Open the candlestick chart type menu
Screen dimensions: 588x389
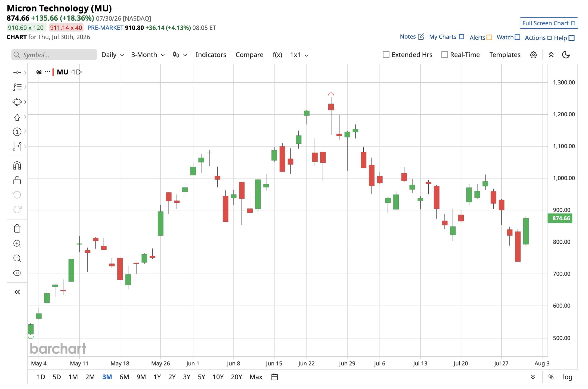click(180, 55)
